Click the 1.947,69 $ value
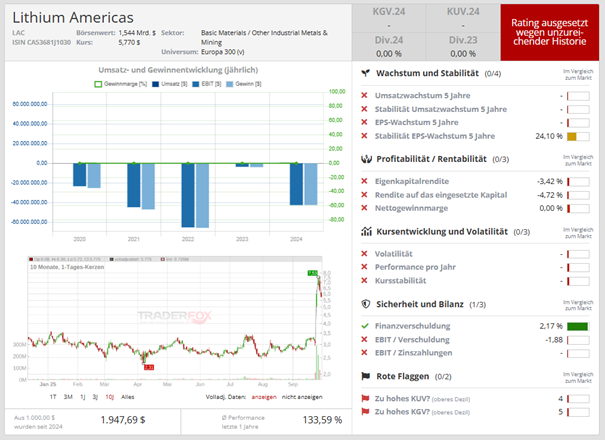The height and width of the screenshot is (440, 605). coord(123,420)
